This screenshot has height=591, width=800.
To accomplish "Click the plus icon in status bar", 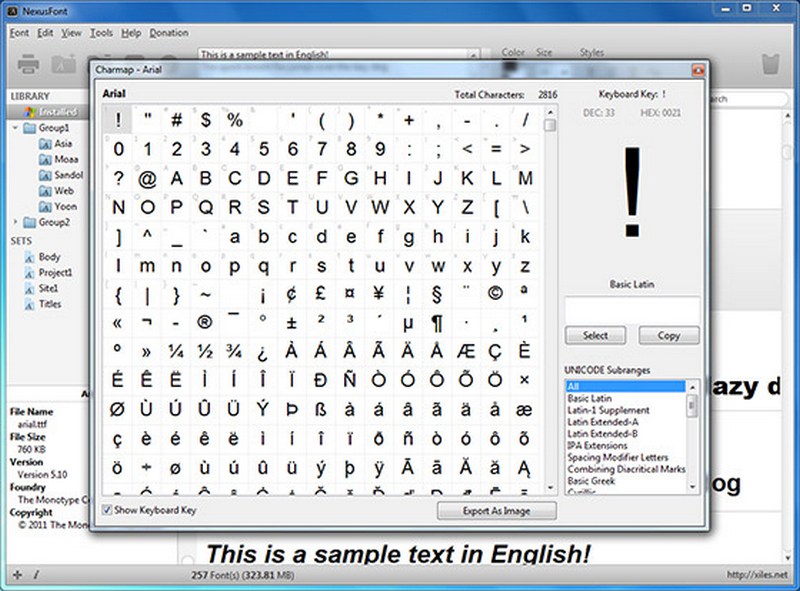I will click(x=17, y=575).
